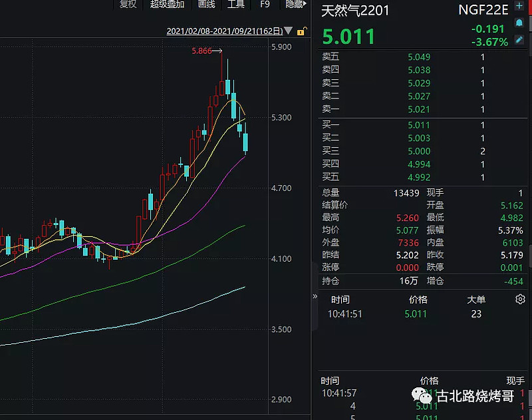The image size is (532, 420).
Task: Click open price 5.162
Action: tap(511, 206)
